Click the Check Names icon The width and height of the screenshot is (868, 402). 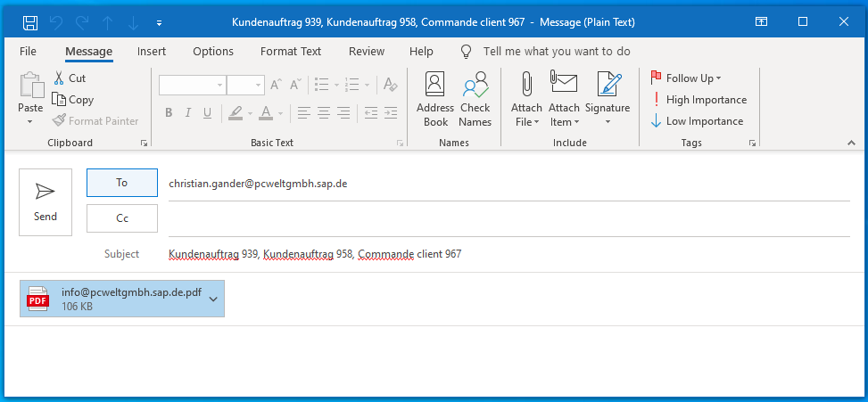point(475,84)
